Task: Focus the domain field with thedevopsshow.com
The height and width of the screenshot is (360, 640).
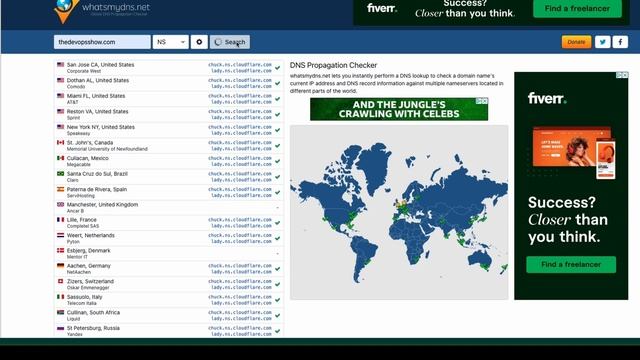Action: point(102,42)
